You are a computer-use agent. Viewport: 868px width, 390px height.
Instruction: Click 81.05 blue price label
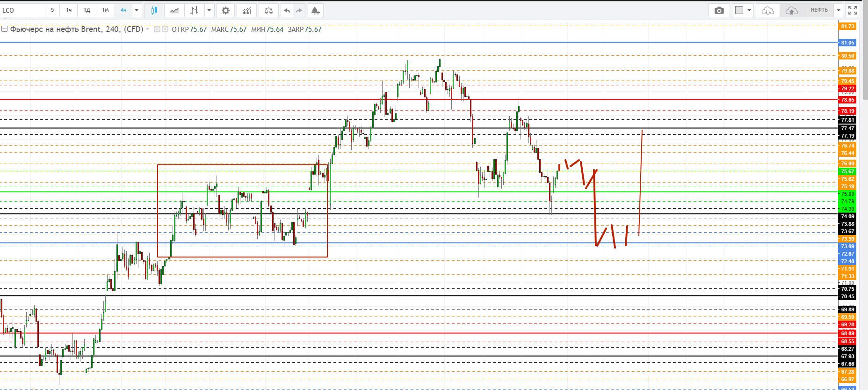pos(847,43)
